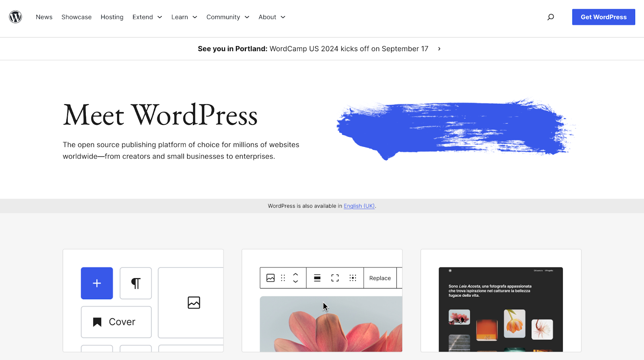This screenshot has width=644, height=360.
Task: Click the image placeholder block icon
Action: point(194,302)
